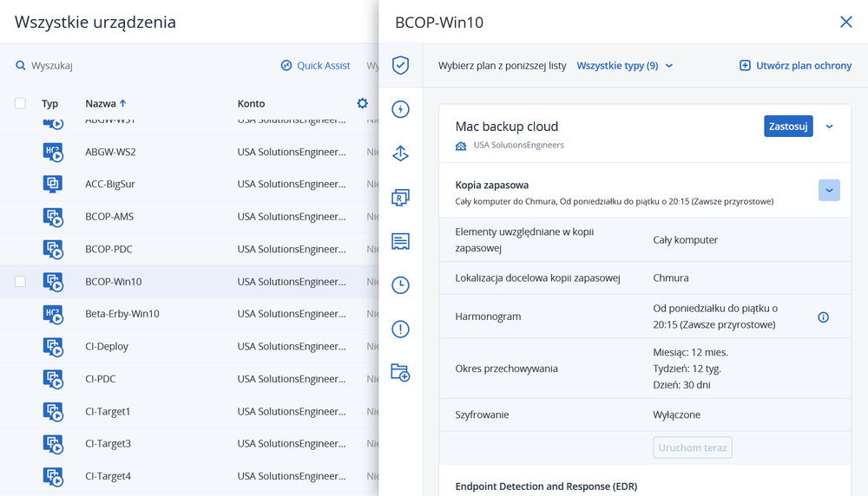The image size is (868, 496).
Task: Click the Wyszukaj search field
Action: [52, 65]
